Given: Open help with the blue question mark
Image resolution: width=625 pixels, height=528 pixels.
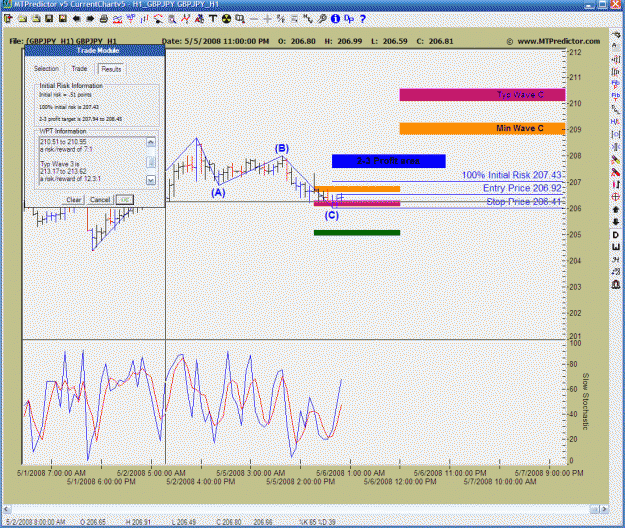Looking at the screenshot, I should 362,19.
